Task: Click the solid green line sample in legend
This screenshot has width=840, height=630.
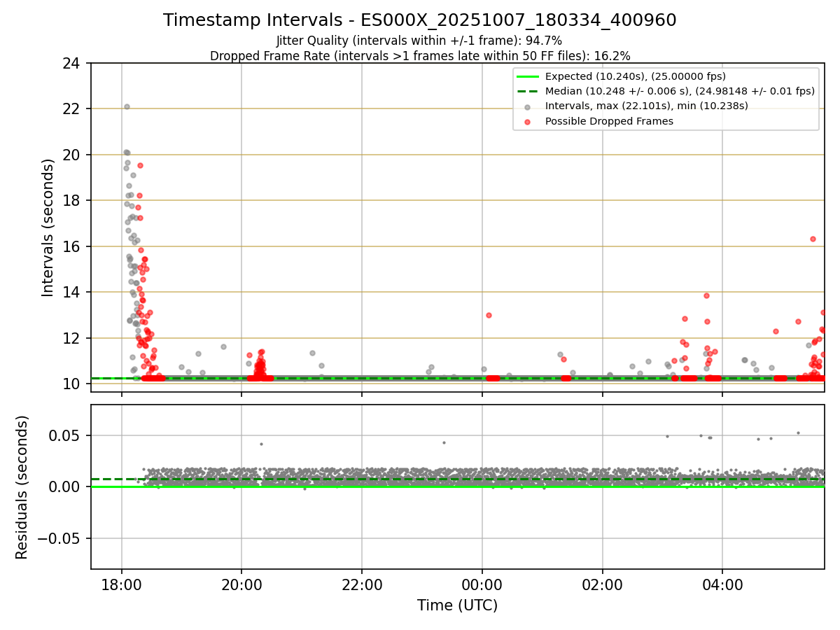Action: coord(528,76)
